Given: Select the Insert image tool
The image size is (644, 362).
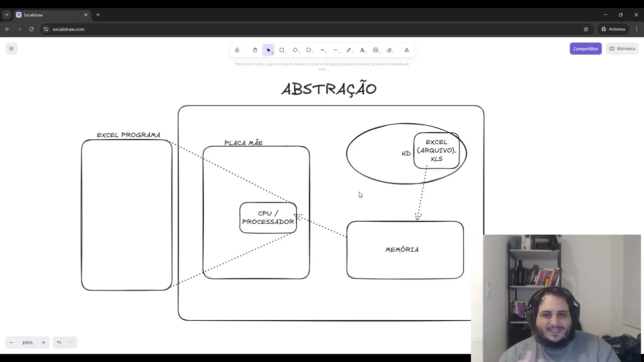Looking at the screenshot, I should click(x=376, y=50).
